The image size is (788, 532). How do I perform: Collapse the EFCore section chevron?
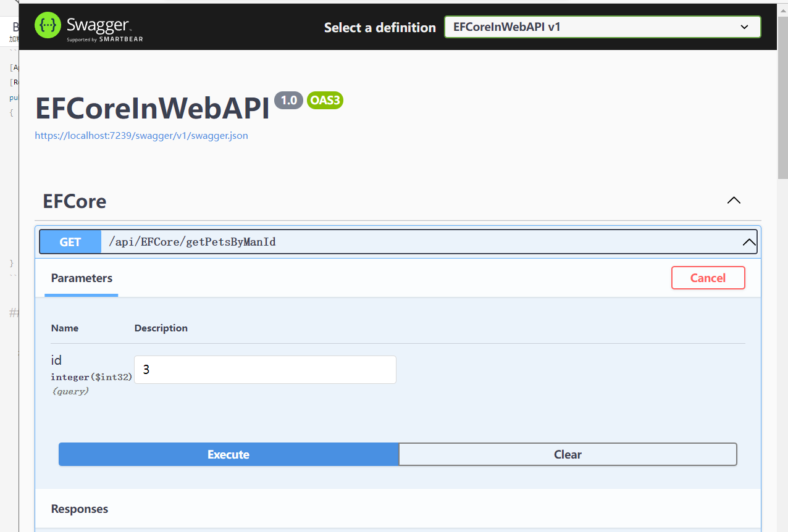pyautogui.click(x=734, y=201)
